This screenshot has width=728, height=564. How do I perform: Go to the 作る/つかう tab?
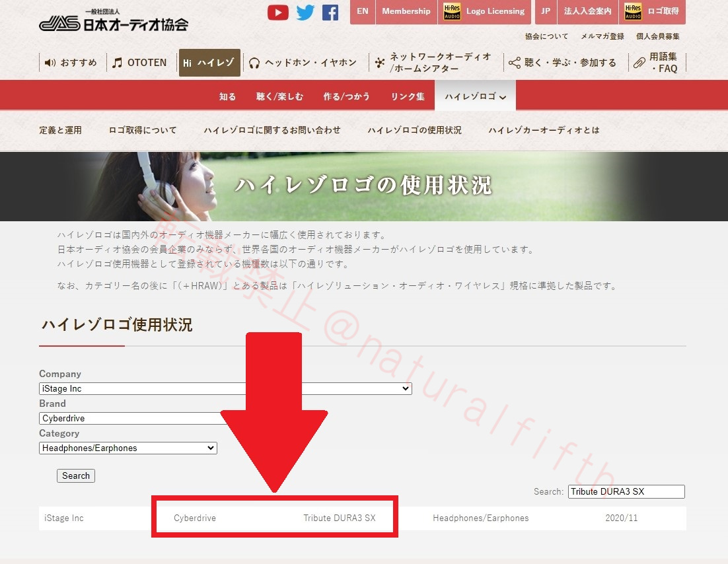(346, 96)
